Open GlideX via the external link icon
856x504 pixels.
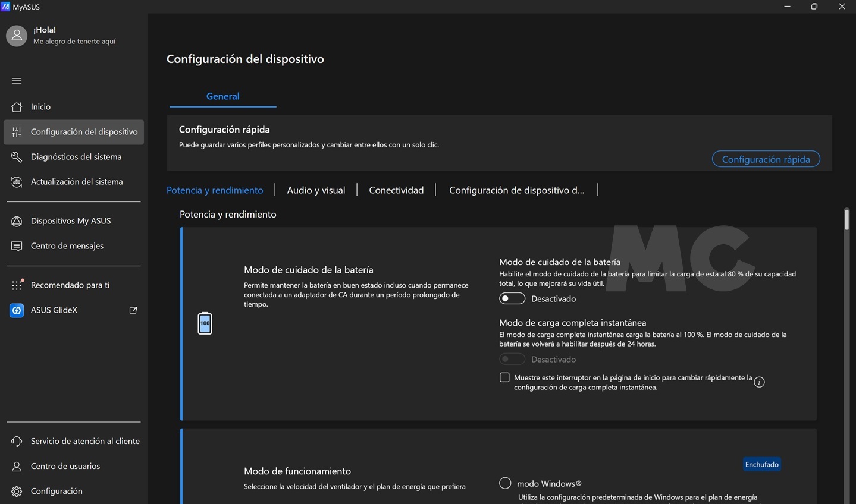(x=133, y=310)
